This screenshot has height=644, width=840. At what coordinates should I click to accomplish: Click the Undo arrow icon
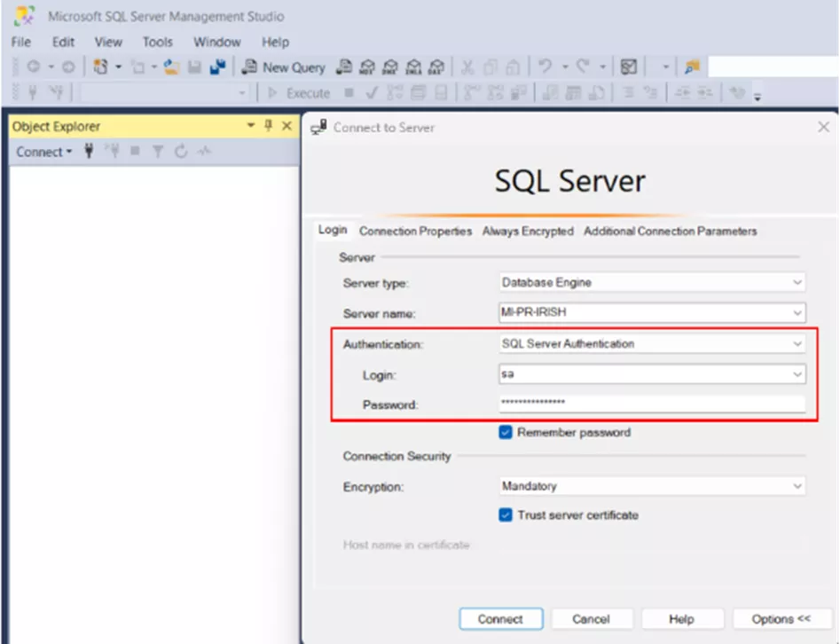[546, 67]
